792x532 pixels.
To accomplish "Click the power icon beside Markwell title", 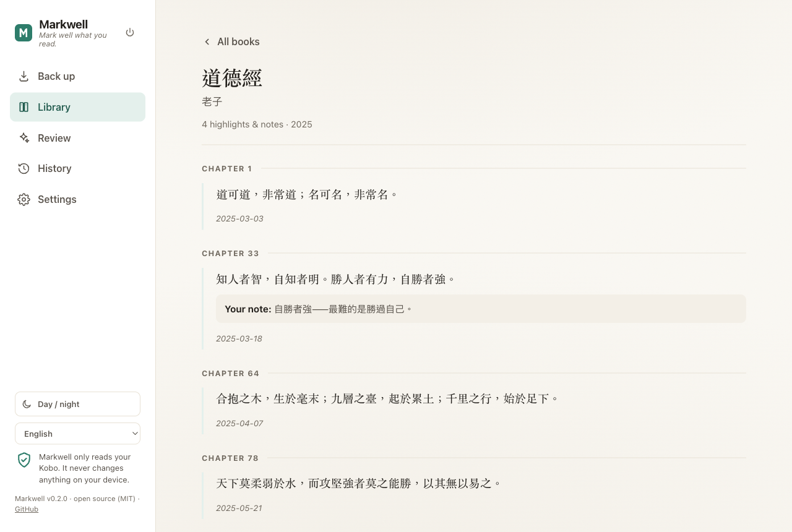I will click(x=130, y=32).
